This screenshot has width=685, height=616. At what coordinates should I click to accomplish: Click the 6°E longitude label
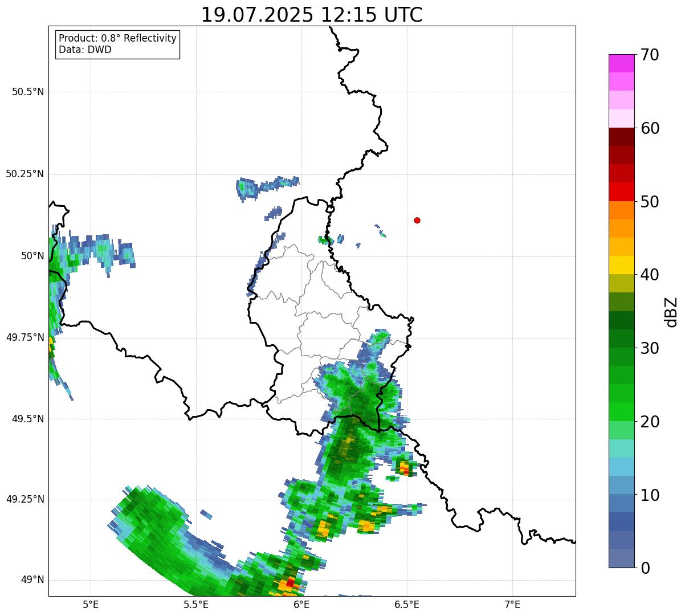click(x=301, y=604)
